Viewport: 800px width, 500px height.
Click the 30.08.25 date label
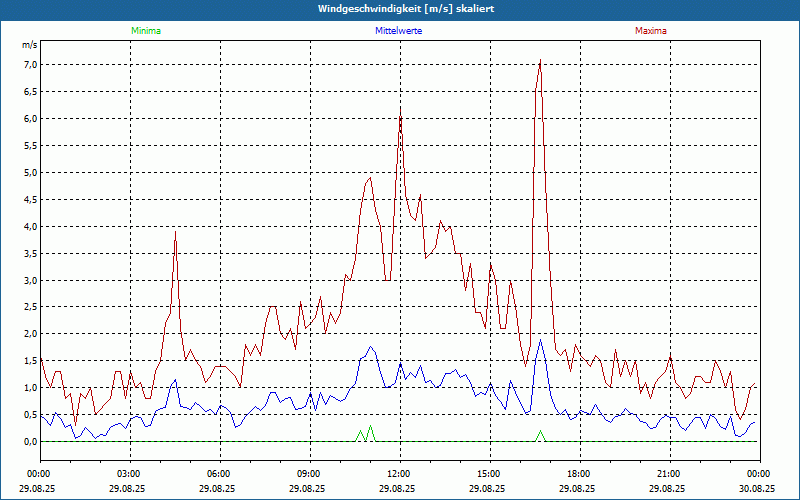coord(758,488)
